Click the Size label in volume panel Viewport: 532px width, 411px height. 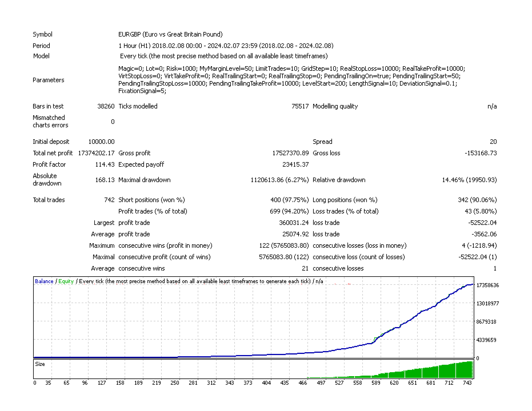coord(39,364)
